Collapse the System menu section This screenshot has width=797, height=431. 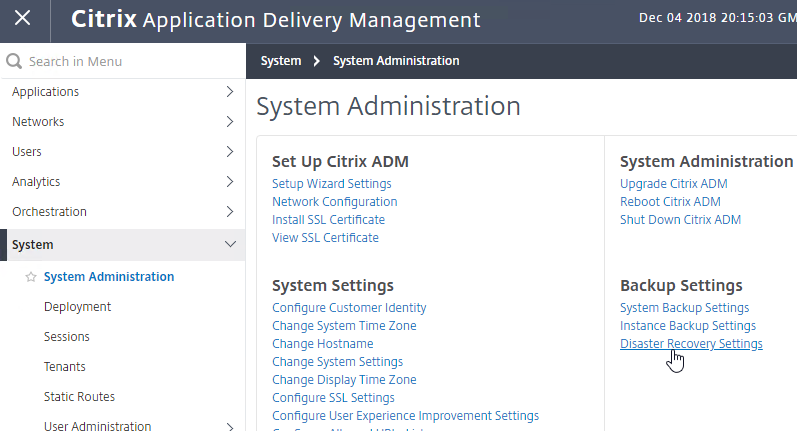[x=230, y=244]
